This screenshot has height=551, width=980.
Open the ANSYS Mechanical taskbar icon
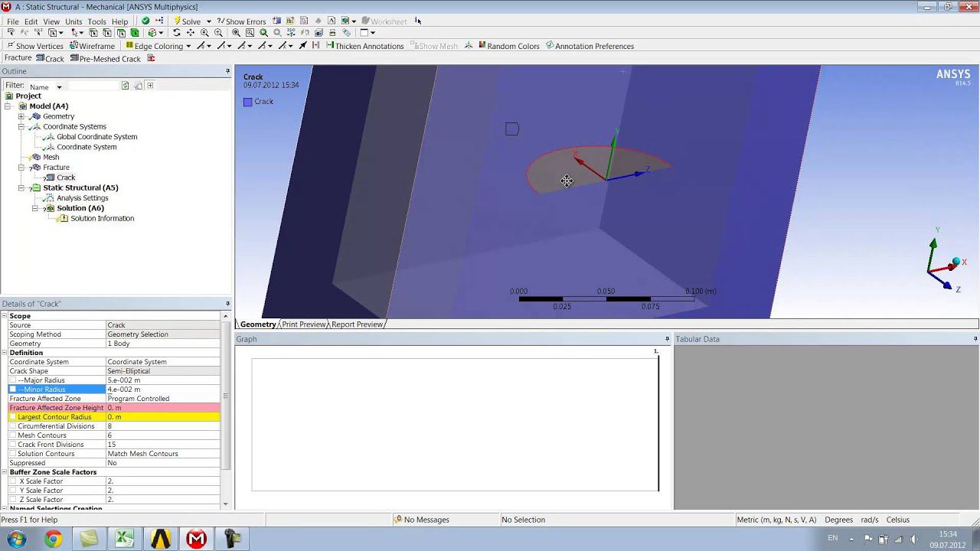(x=196, y=539)
